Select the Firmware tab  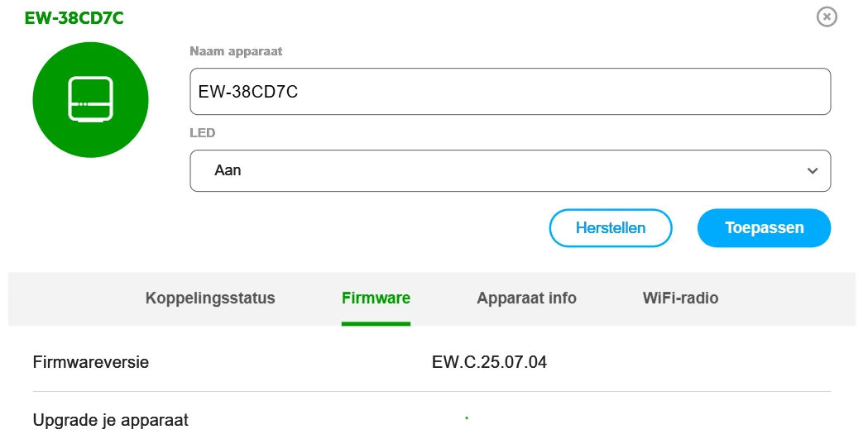(376, 298)
